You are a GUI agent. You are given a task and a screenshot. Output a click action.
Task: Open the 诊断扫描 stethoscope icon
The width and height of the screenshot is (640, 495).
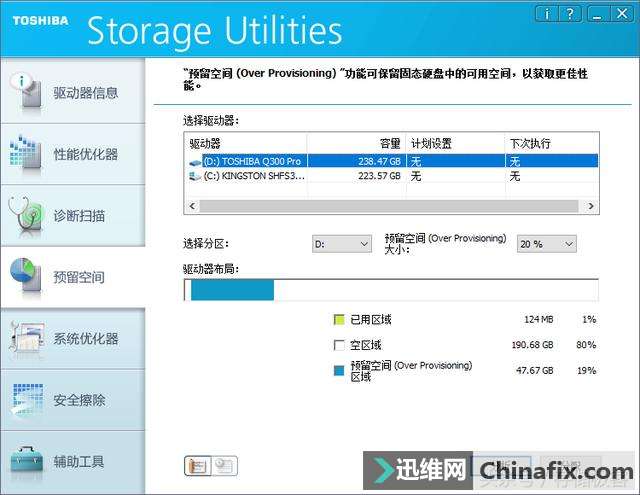click(26, 214)
